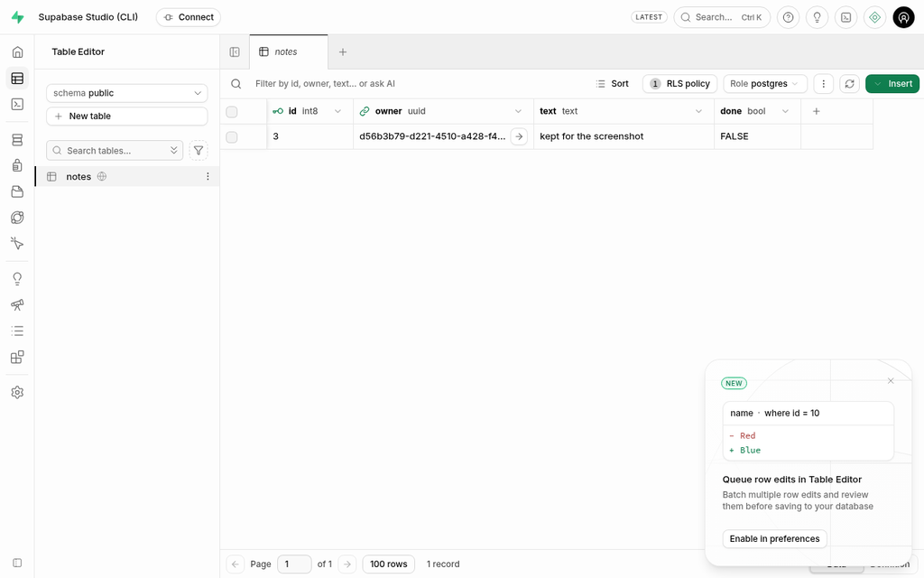This screenshot has width=924, height=578.
Task: Click the page number input field
Action: pos(294,564)
